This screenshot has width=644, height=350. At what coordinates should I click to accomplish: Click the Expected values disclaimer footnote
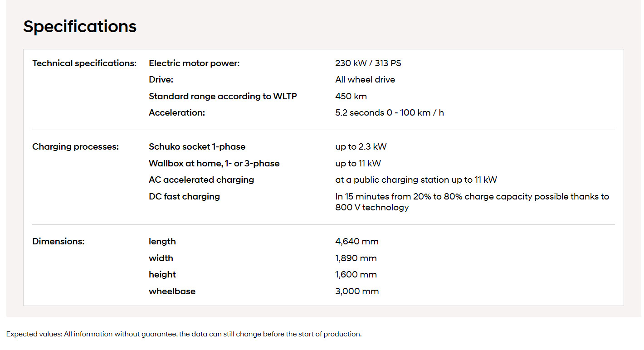click(x=184, y=335)
